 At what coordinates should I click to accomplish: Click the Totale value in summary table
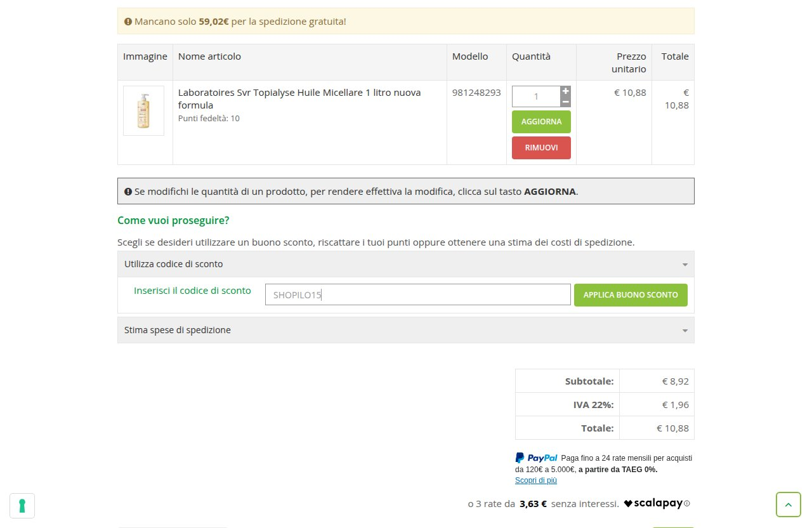672,428
